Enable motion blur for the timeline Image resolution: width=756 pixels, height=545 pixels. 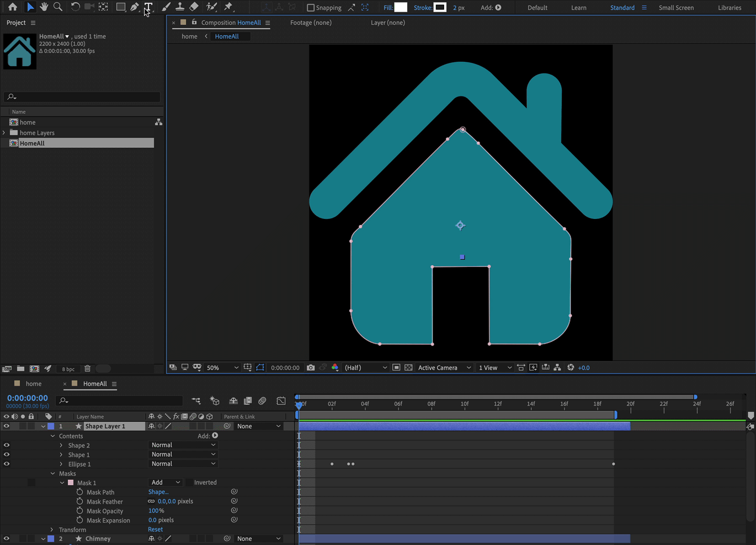[x=263, y=401]
